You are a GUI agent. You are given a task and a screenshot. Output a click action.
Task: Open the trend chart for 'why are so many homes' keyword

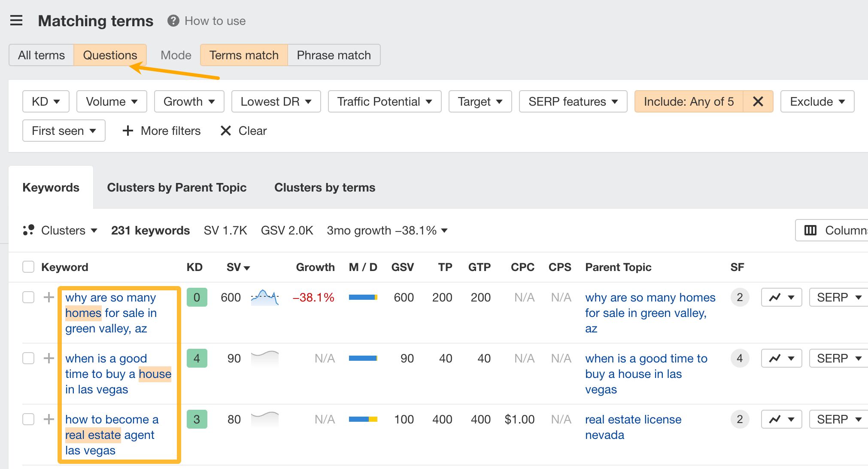(781, 297)
